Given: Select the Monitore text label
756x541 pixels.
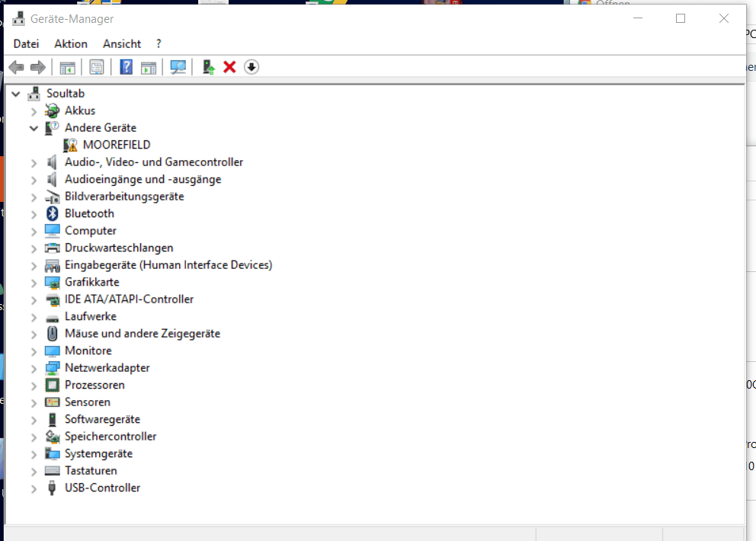Looking at the screenshot, I should (88, 351).
